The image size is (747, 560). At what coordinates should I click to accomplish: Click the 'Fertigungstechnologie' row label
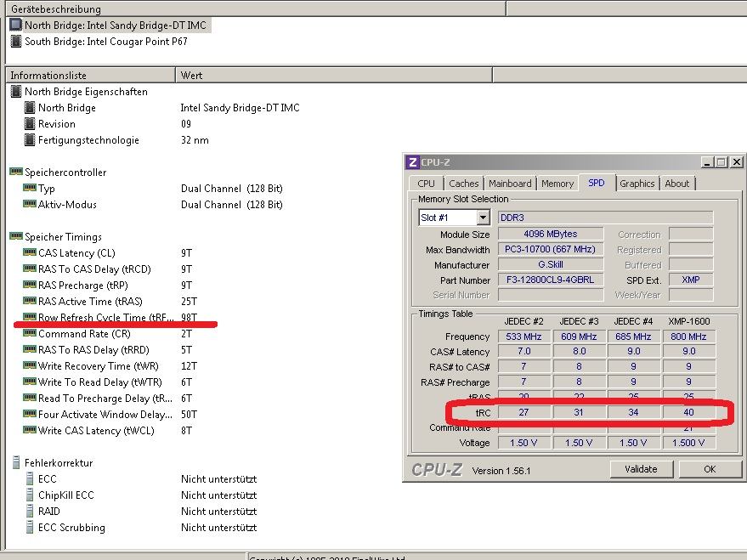pos(88,140)
